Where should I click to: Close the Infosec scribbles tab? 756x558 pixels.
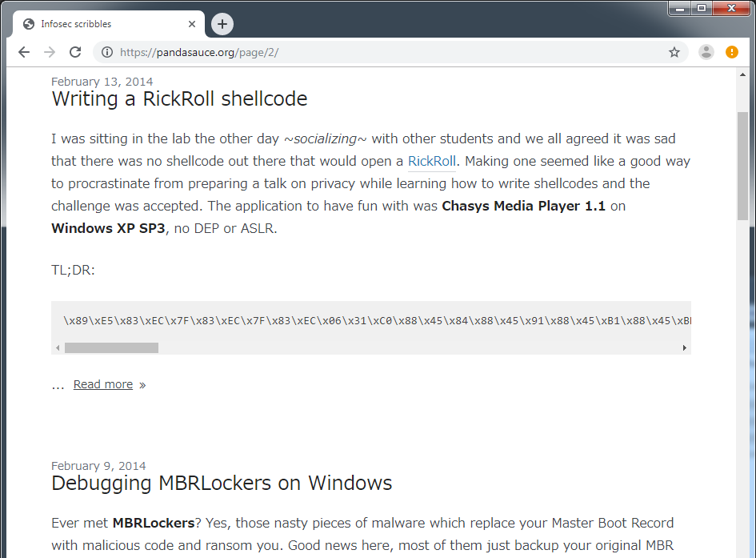[x=192, y=24]
